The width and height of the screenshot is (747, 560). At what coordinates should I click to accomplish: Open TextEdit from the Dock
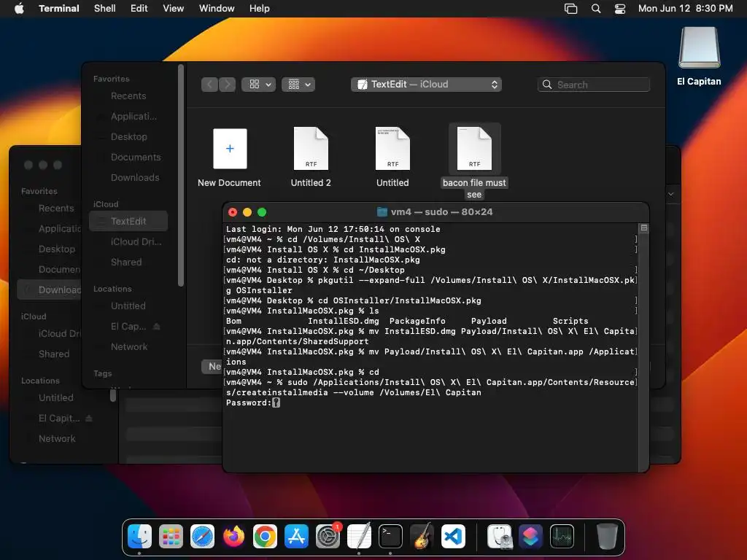click(x=359, y=537)
